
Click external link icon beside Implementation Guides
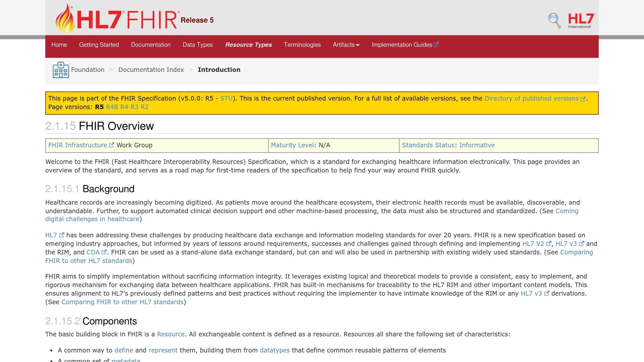(x=436, y=45)
